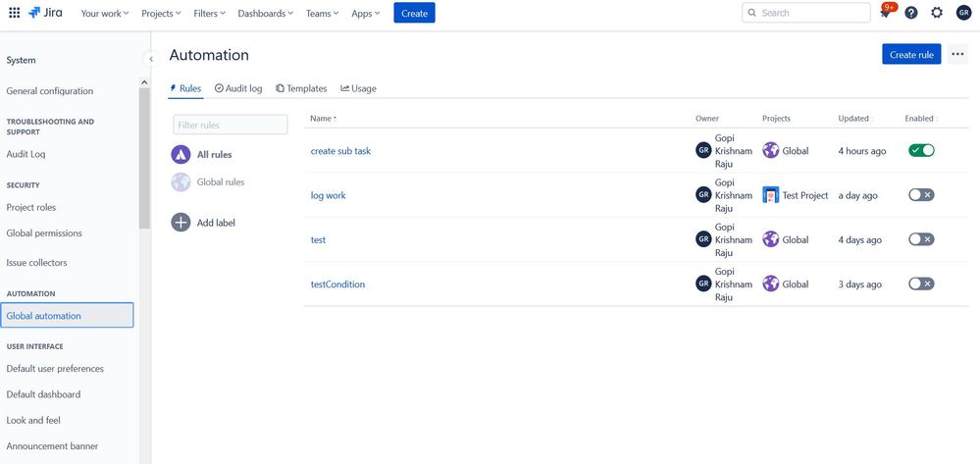Open the create sub task rule
Image resolution: width=980 pixels, height=464 pixels.
click(x=340, y=151)
